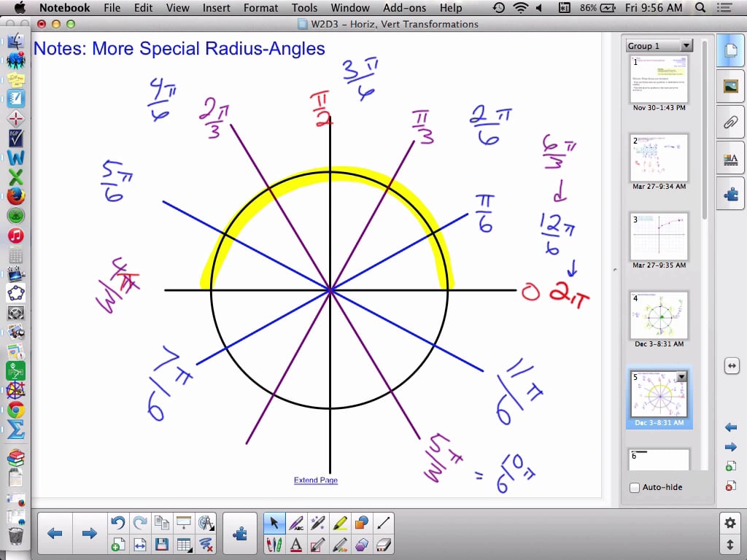Open the Attachments paperclip tab

730,122
